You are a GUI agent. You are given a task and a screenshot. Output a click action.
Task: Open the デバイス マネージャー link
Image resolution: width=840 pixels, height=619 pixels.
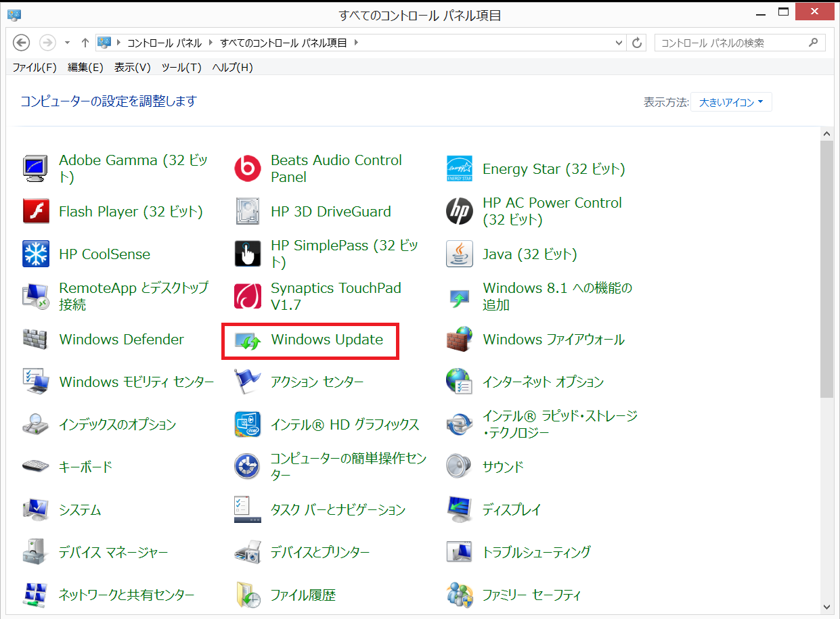(113, 552)
